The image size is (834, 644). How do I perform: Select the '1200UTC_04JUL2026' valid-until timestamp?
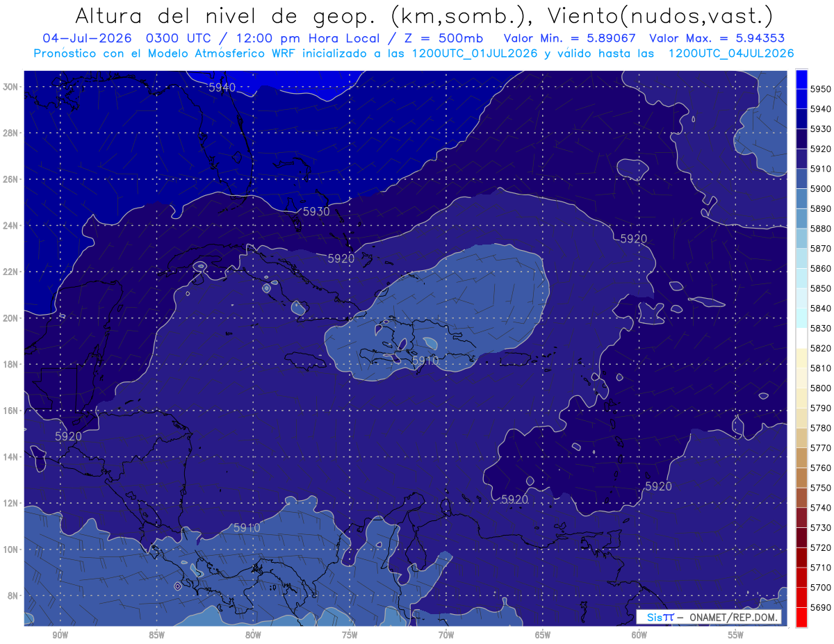(x=730, y=53)
